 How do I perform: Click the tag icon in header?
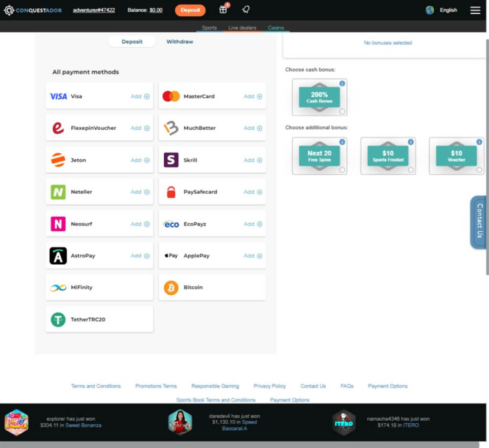[x=246, y=10]
